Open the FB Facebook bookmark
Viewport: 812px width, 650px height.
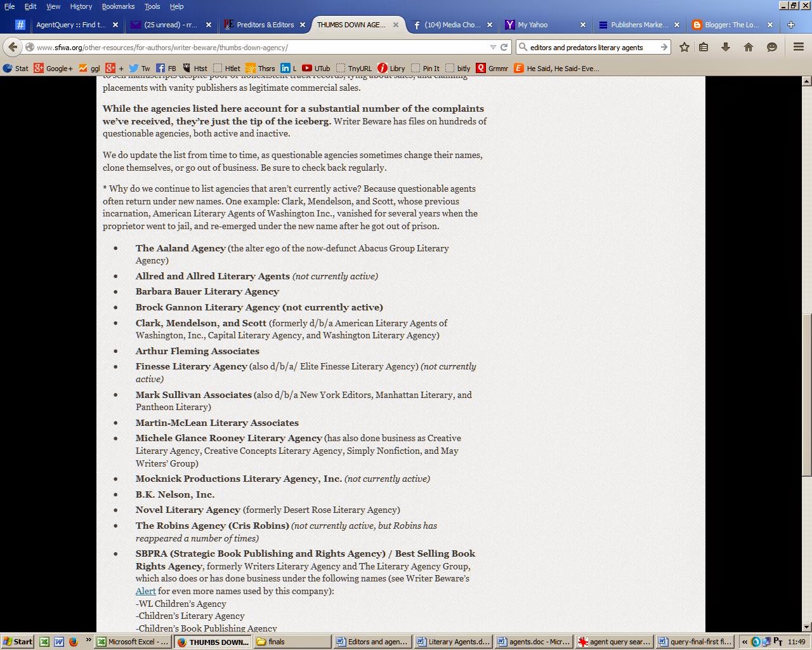[166, 68]
